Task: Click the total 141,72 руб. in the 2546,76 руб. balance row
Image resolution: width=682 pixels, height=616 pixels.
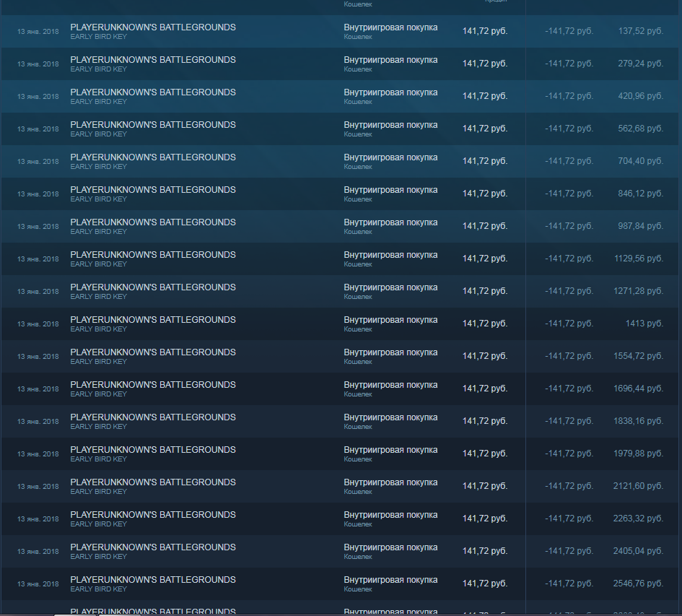Action: tap(485, 584)
